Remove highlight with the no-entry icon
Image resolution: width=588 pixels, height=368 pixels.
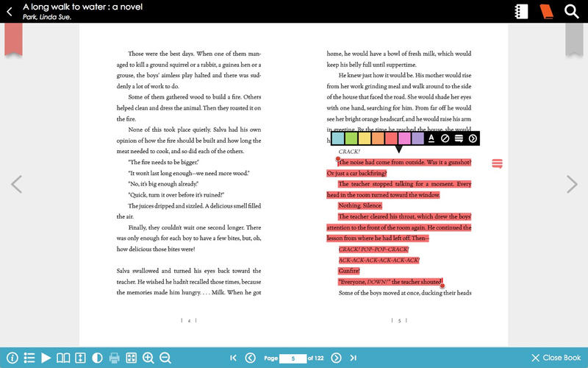(x=445, y=138)
